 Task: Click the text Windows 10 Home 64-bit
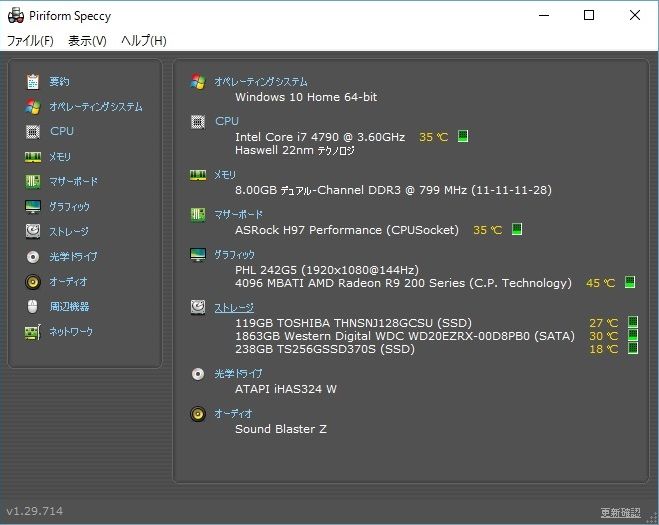[x=306, y=97]
